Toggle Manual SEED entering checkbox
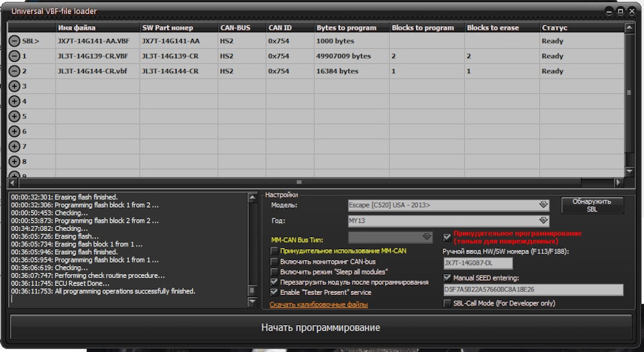Screen dimensions: 644x352 click(x=447, y=278)
